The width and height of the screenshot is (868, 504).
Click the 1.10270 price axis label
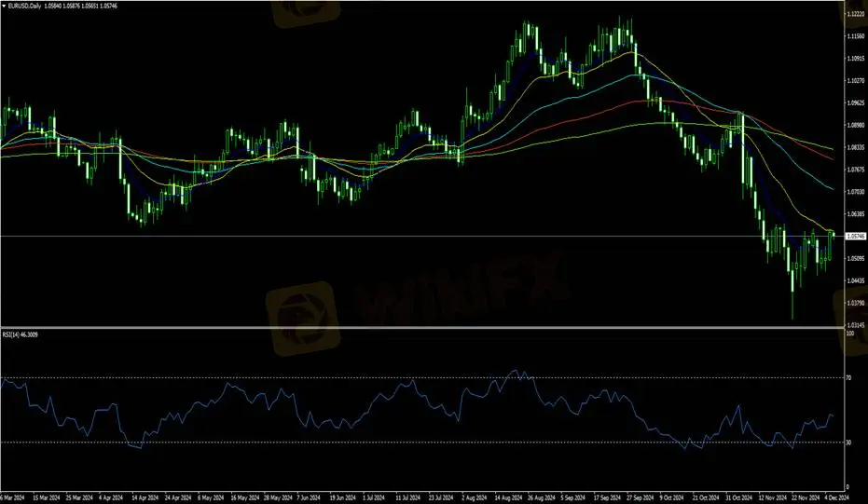[x=856, y=81]
